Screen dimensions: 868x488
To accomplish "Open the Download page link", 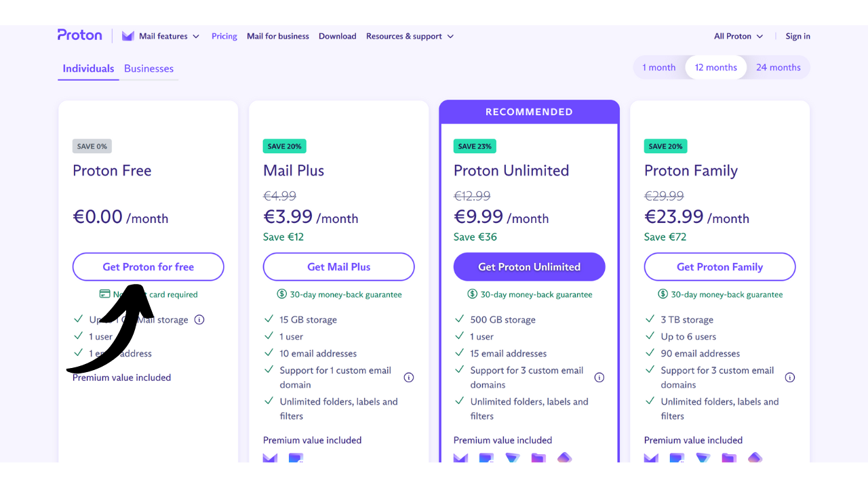I will pyautogui.click(x=337, y=37).
